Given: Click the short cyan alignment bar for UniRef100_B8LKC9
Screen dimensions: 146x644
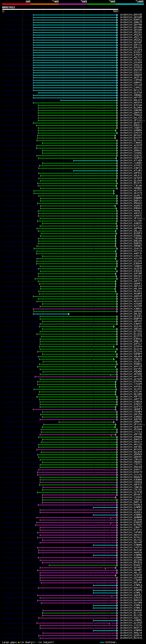Looking at the screenshot, I should point(89,100).
